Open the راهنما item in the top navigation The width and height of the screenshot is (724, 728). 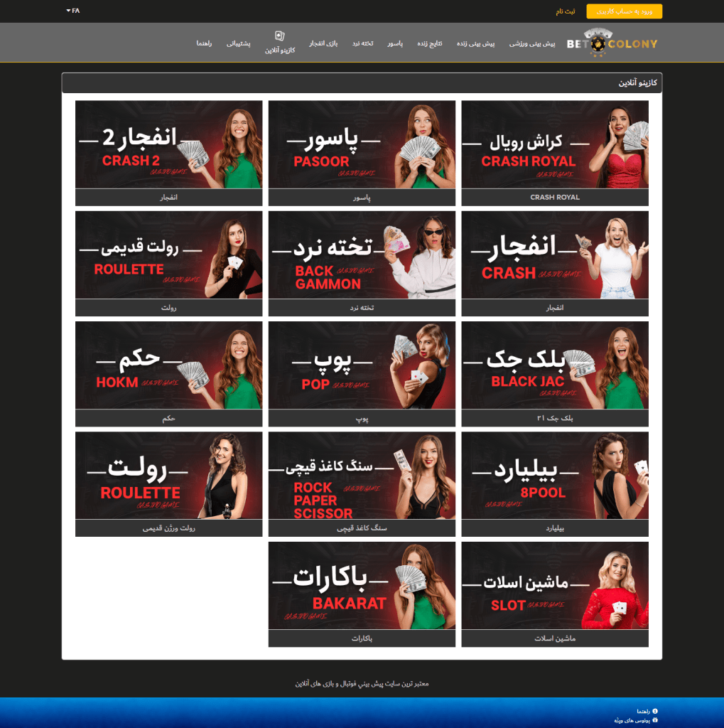(204, 43)
